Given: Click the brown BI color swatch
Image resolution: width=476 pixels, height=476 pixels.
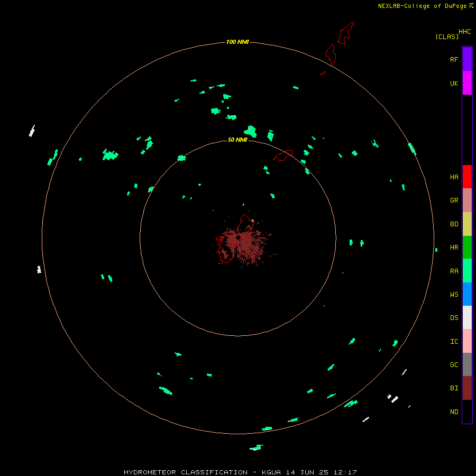Looking at the screenshot, I should (x=467, y=388).
